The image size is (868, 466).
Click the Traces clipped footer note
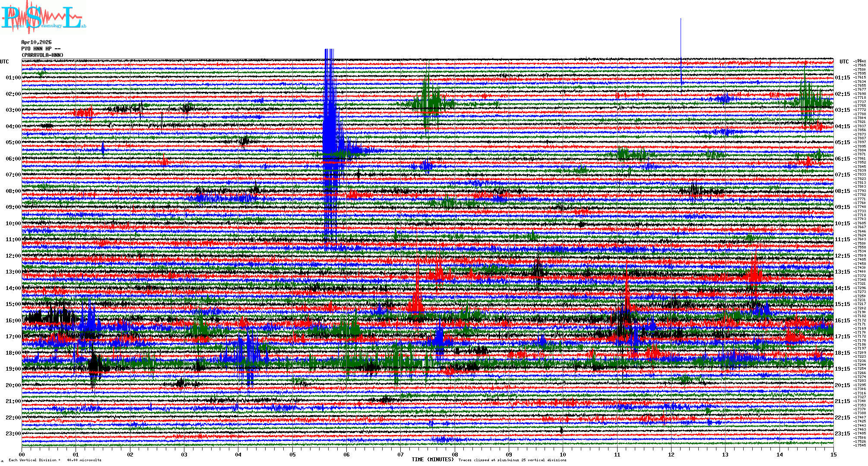[512, 460]
